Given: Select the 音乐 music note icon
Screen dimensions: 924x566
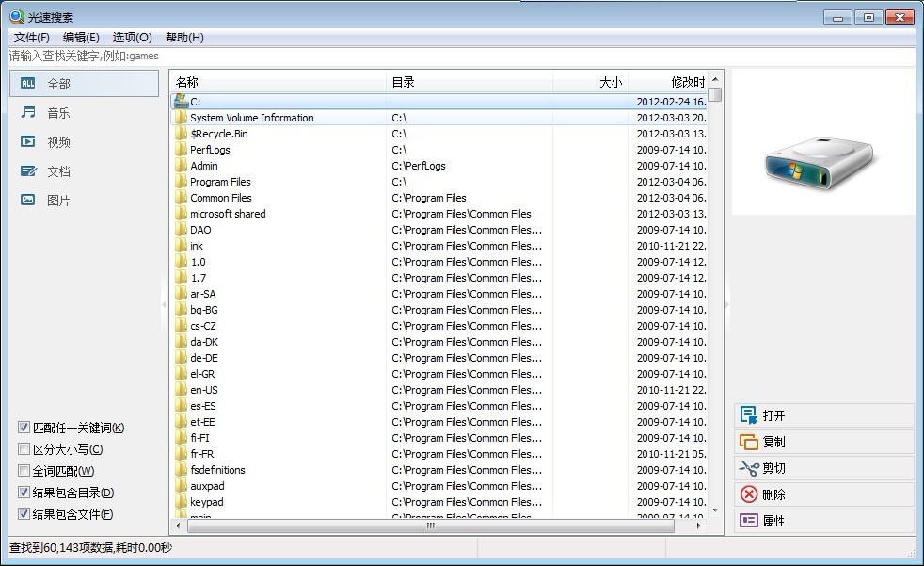Looking at the screenshot, I should pos(28,113).
